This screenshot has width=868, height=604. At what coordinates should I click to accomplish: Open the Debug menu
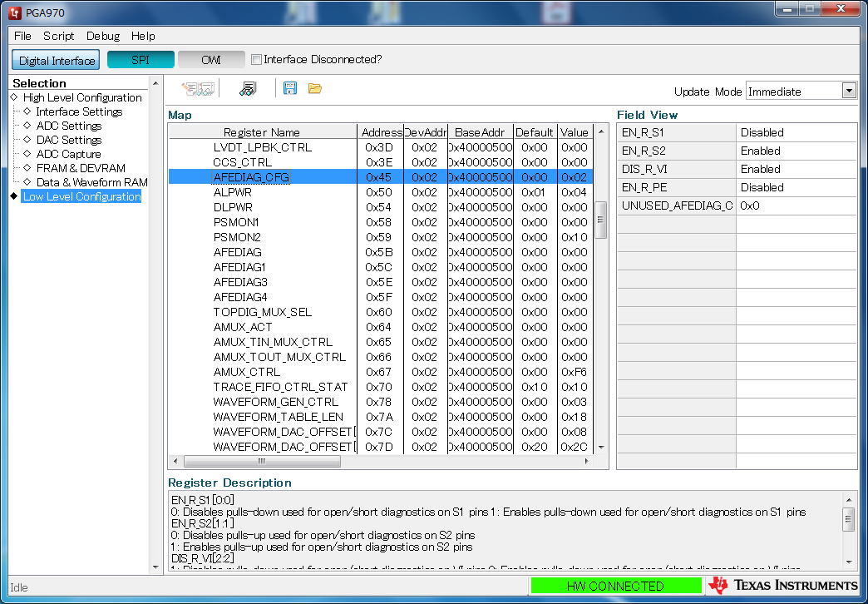[103, 36]
